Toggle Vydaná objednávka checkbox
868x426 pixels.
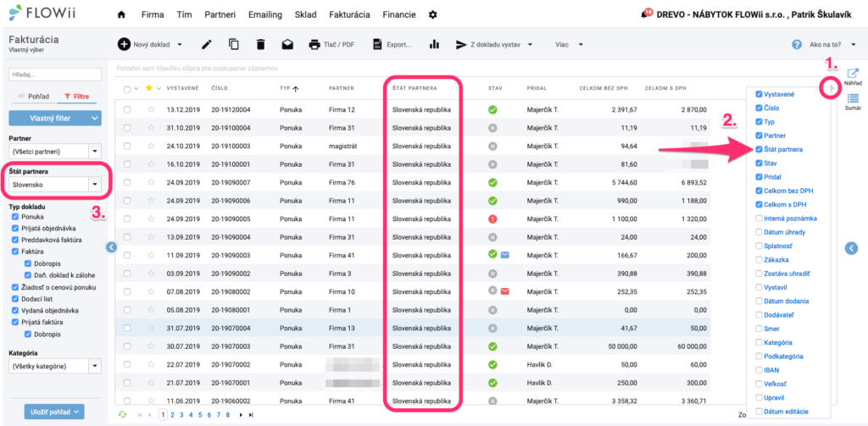(x=15, y=310)
